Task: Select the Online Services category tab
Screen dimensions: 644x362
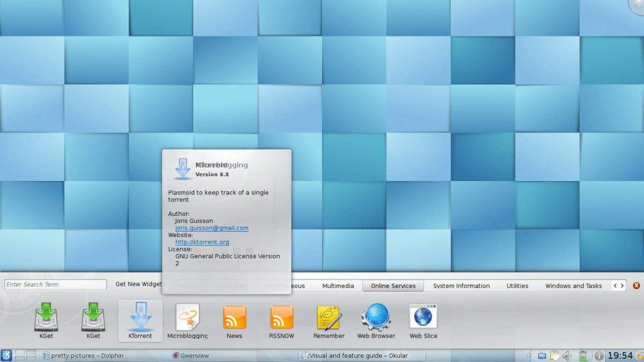Action: click(393, 286)
